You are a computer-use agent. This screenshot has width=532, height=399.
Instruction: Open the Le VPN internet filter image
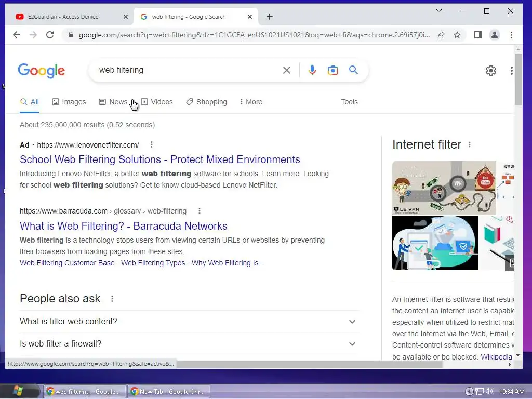click(444, 188)
